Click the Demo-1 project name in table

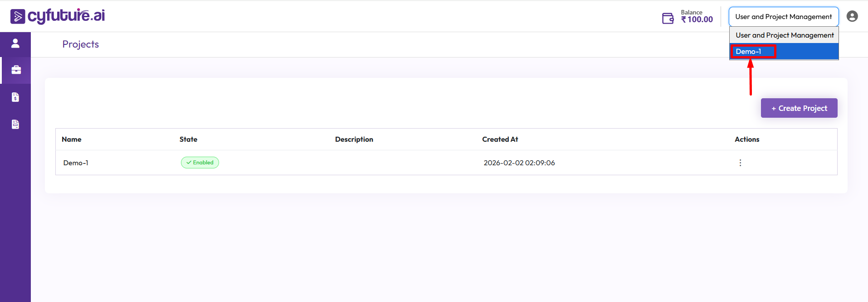click(76, 163)
